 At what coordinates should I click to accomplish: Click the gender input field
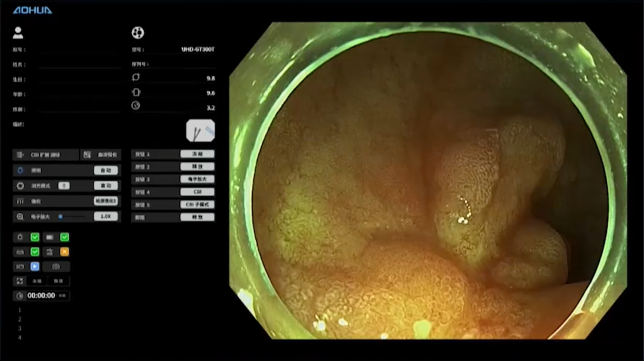[x=80, y=109]
